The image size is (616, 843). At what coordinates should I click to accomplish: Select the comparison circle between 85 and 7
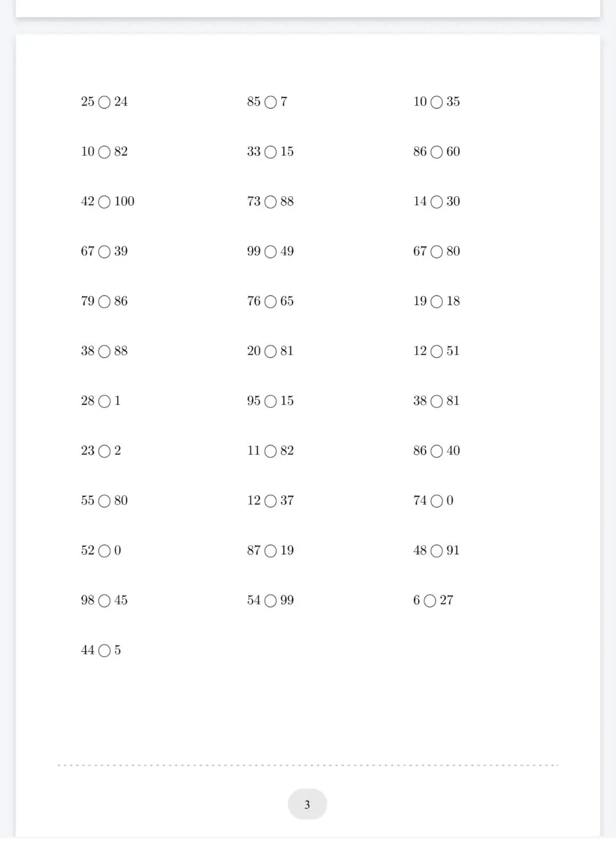tap(271, 103)
